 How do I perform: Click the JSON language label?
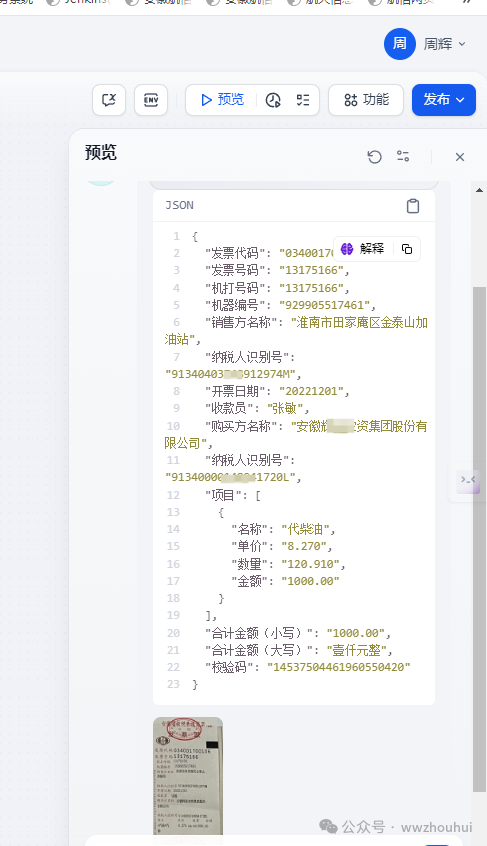179,206
